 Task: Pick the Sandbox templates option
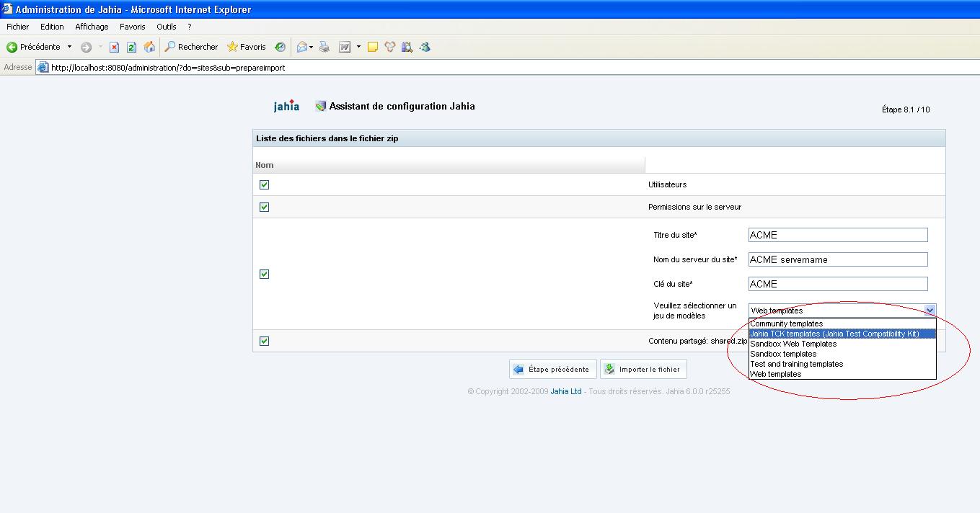(x=842, y=354)
